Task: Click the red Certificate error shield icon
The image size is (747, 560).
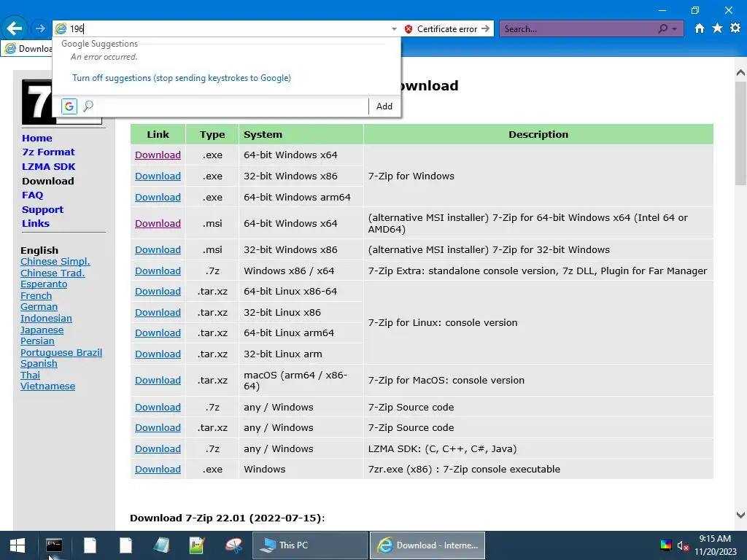Action: pos(409,29)
